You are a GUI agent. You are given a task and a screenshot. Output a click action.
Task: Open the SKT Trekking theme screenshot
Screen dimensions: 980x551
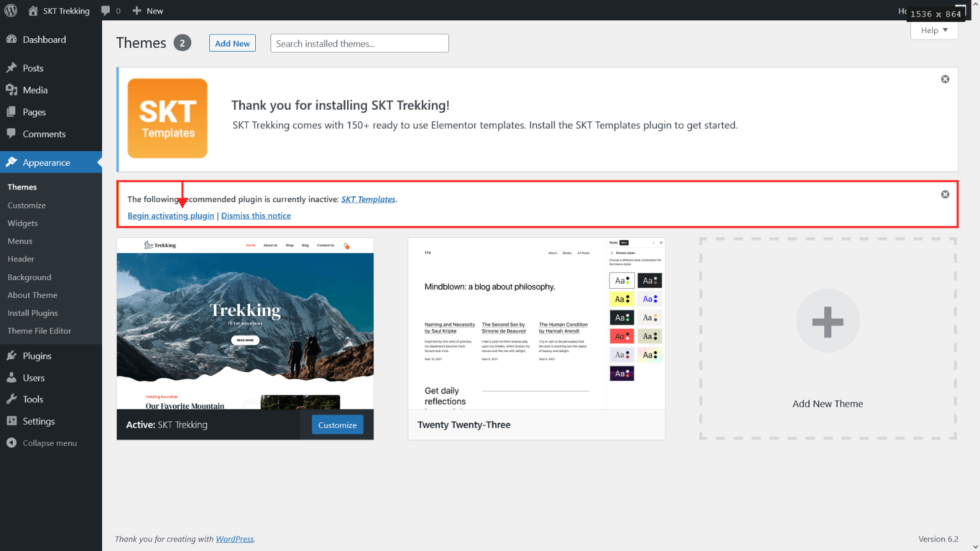245,323
